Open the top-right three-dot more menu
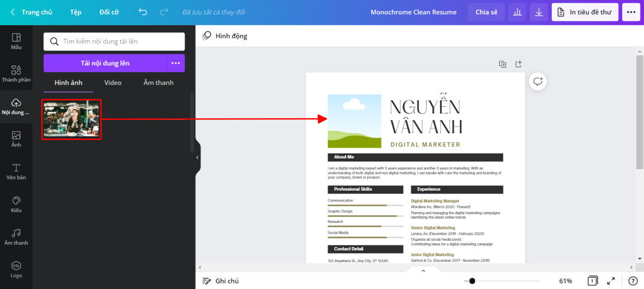Image resolution: width=644 pixels, height=289 pixels. pos(631,12)
